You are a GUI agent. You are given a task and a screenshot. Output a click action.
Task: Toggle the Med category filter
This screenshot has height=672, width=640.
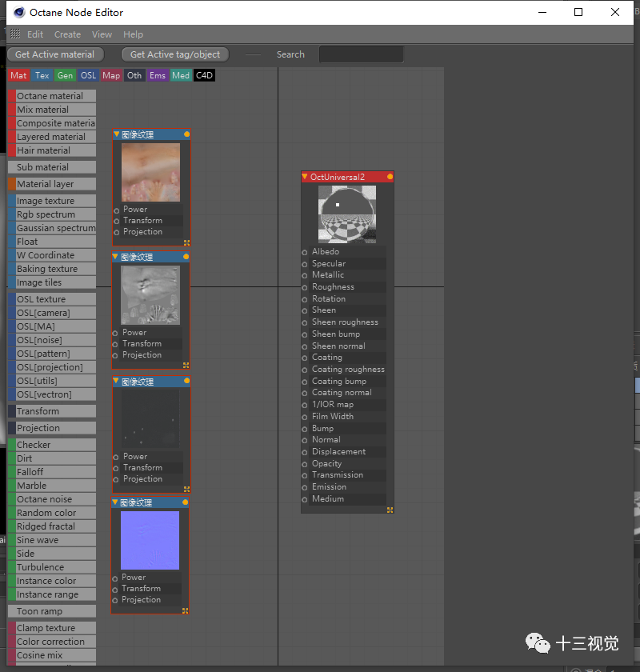tap(181, 75)
